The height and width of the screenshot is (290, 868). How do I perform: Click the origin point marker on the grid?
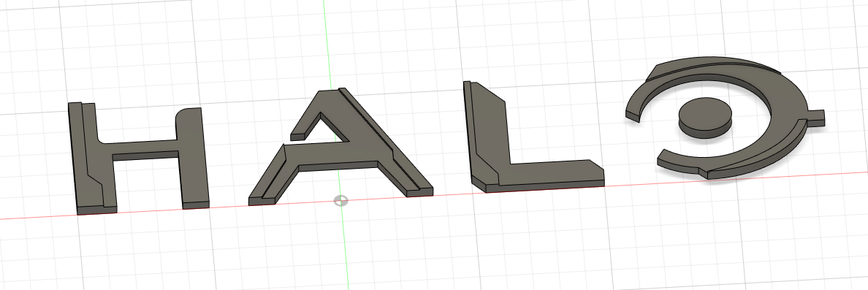point(341,200)
